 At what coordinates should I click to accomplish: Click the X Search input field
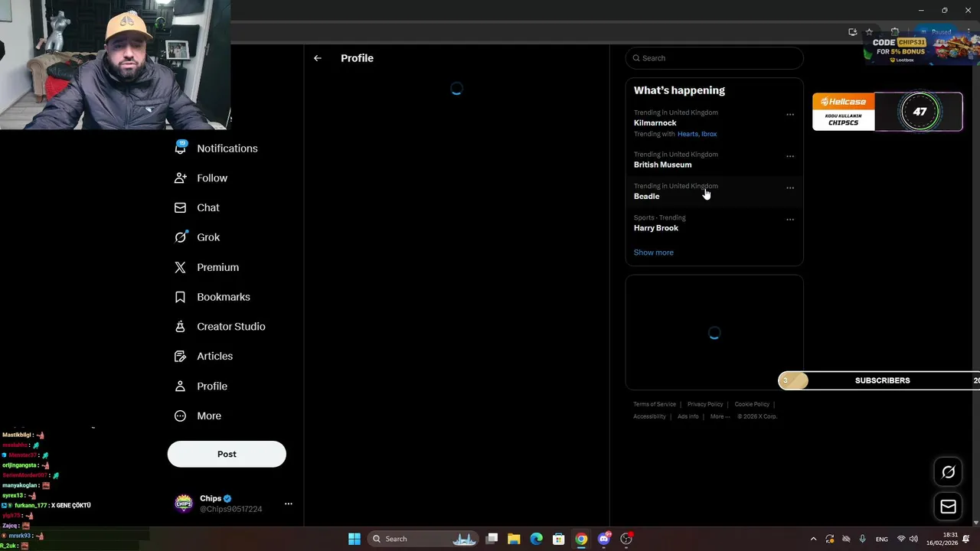pyautogui.click(x=714, y=58)
